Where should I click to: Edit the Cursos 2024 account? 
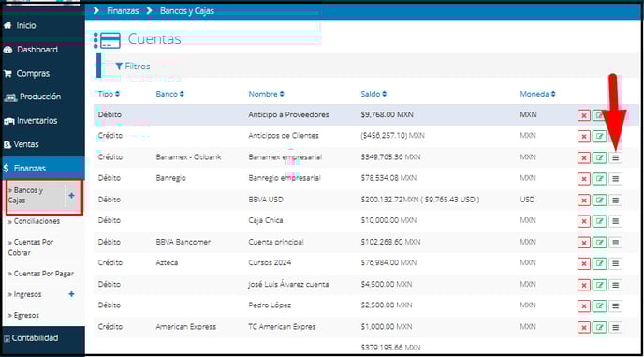point(599,263)
